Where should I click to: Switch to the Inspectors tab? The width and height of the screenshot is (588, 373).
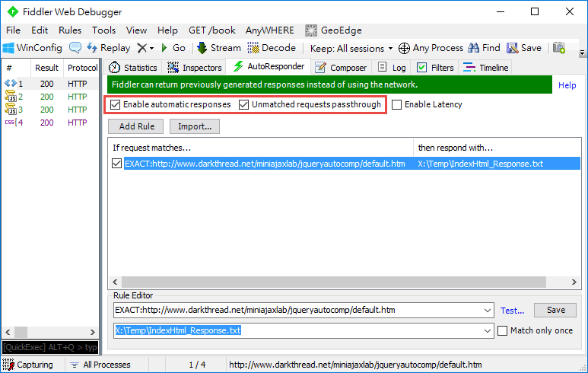click(x=194, y=68)
